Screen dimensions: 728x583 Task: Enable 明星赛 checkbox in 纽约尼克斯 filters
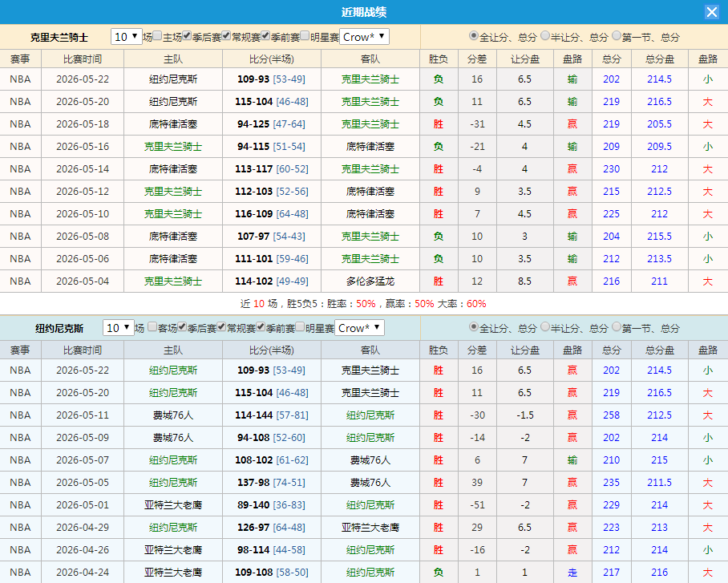tap(300, 327)
